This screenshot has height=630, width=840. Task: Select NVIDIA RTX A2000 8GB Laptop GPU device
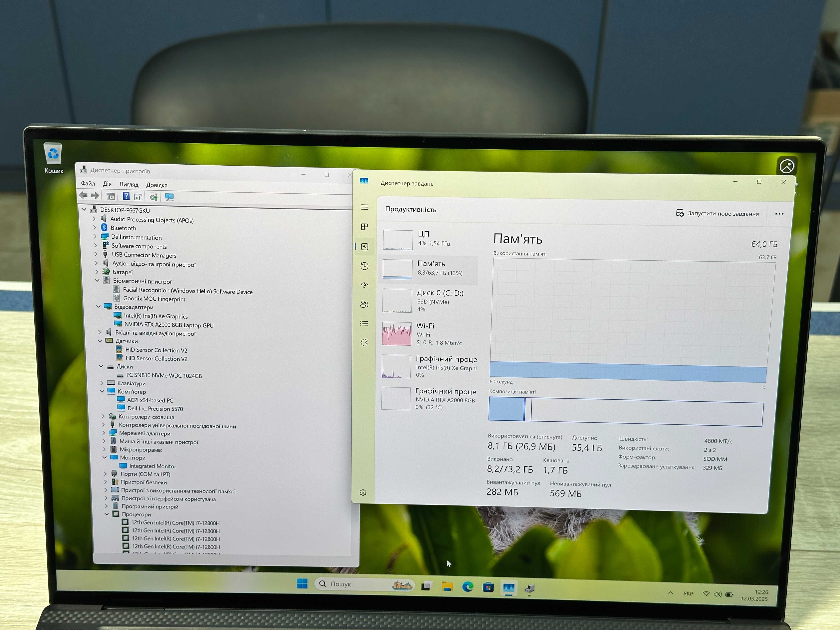pyautogui.click(x=169, y=325)
